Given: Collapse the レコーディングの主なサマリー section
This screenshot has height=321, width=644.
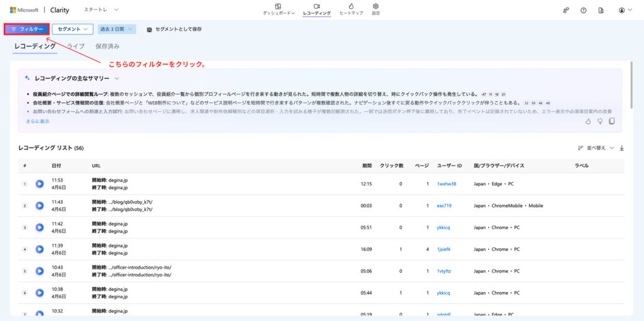Looking at the screenshot, I should pos(117,78).
